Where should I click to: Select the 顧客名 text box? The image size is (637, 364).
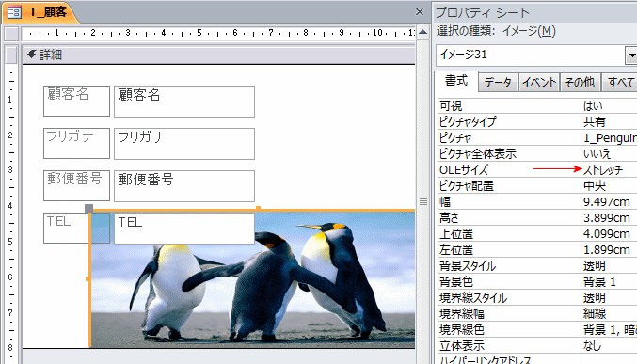point(184,102)
